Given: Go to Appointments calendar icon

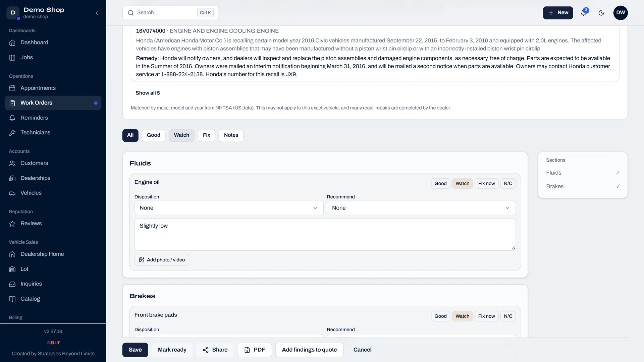Looking at the screenshot, I should point(12,88).
